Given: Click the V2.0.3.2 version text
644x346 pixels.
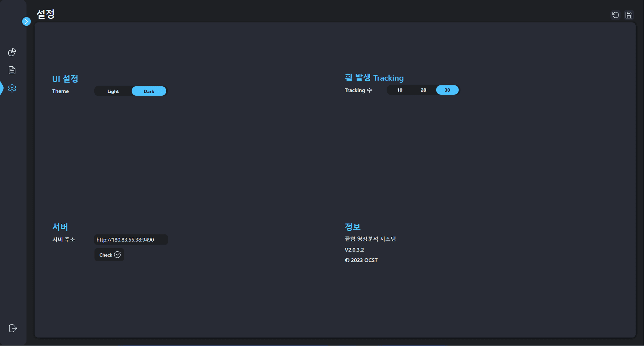Looking at the screenshot, I should [x=354, y=250].
